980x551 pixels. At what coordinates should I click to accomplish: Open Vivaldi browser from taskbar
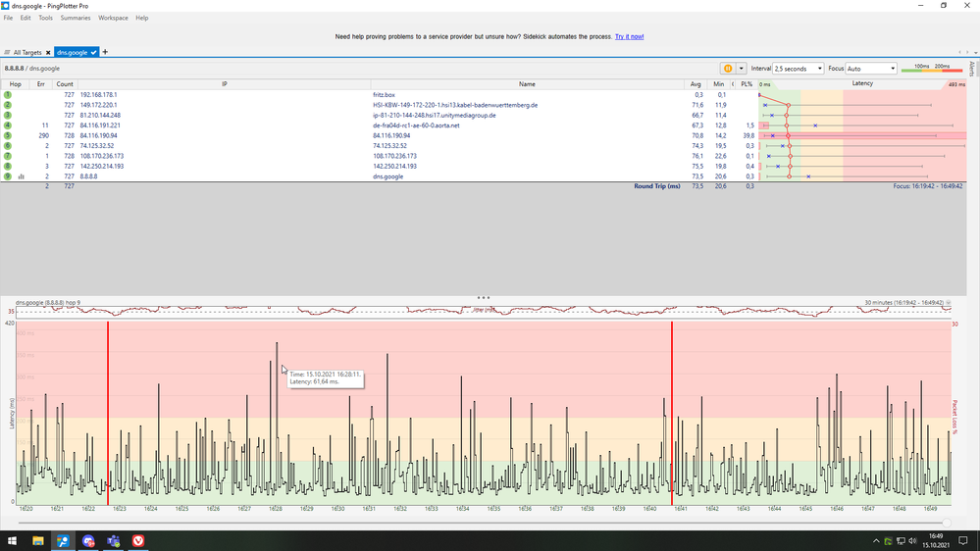(139, 540)
